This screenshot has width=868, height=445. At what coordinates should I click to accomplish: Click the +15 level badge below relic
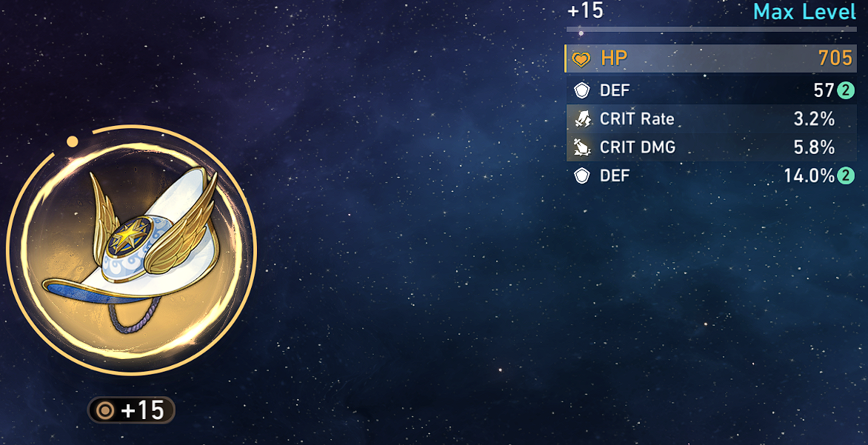(131, 411)
